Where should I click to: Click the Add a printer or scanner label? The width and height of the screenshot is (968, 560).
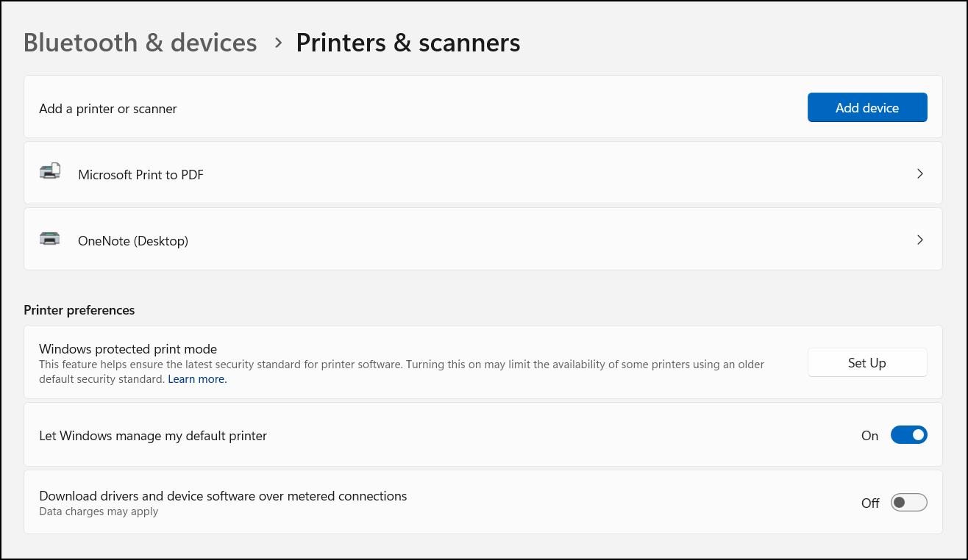tap(108, 109)
